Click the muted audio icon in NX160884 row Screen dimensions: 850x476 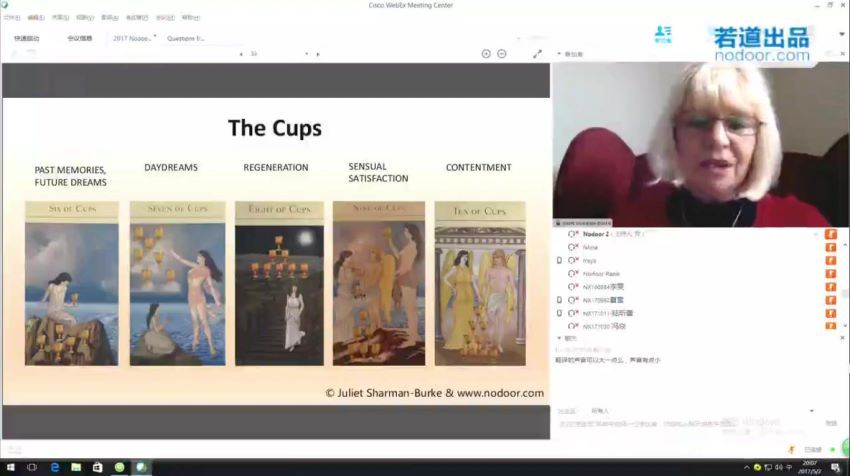pos(573,287)
